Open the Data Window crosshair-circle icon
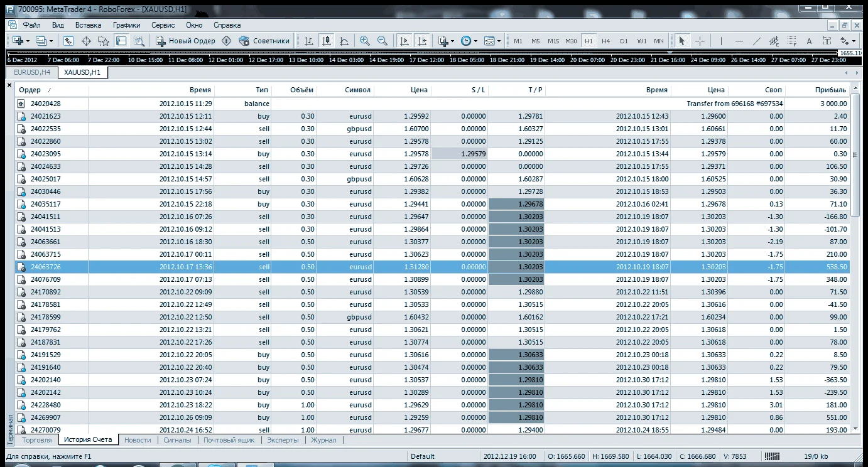868x467 pixels. click(86, 41)
